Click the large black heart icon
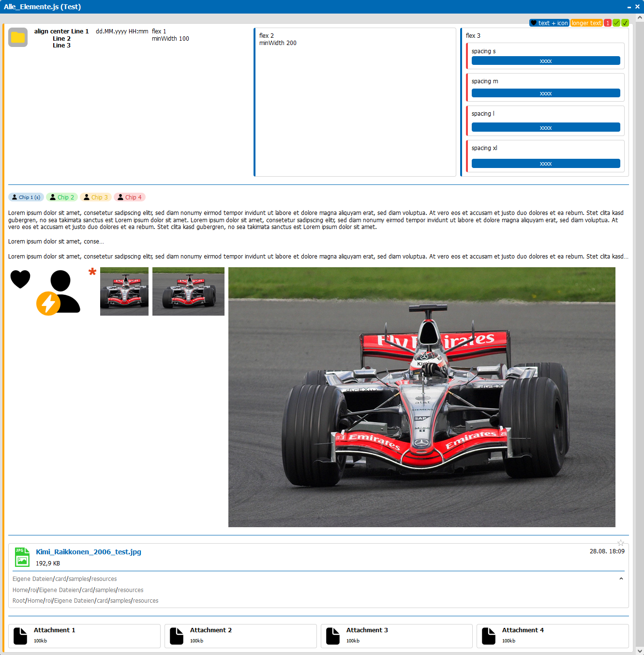 [20, 279]
